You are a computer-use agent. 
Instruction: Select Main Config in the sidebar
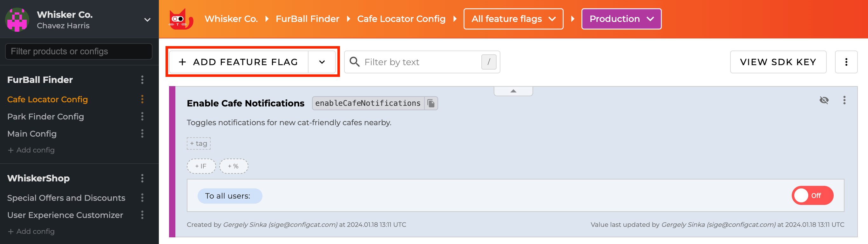[x=32, y=133]
